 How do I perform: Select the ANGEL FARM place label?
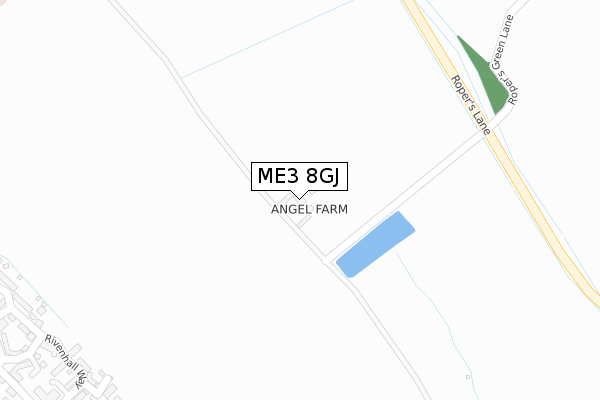[x=309, y=209]
